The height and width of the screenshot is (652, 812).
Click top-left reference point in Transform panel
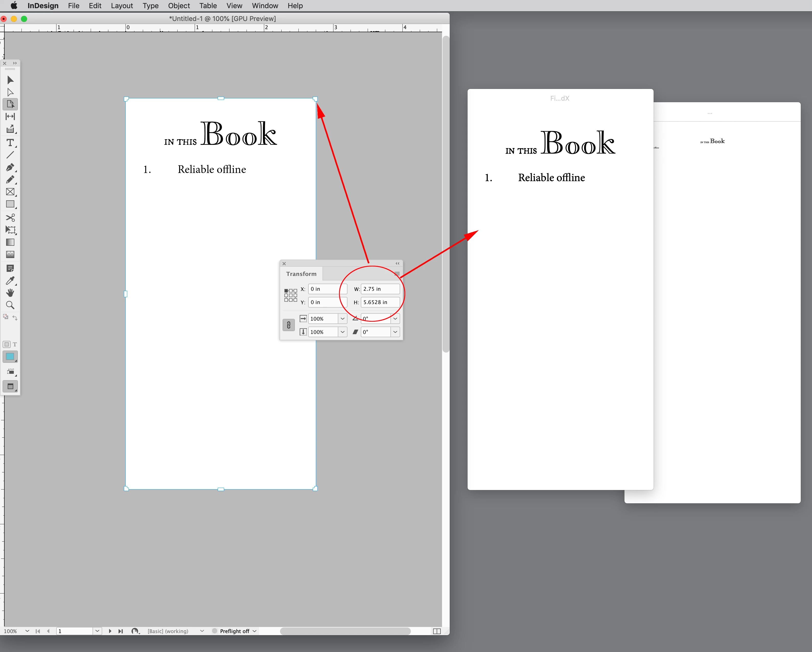[286, 291]
